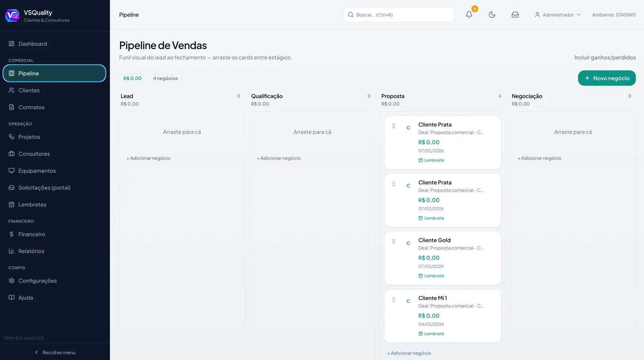Open Lembrete on the Cliente Mi 1 card
Screen dimensions: 644x360
click(x=431, y=334)
